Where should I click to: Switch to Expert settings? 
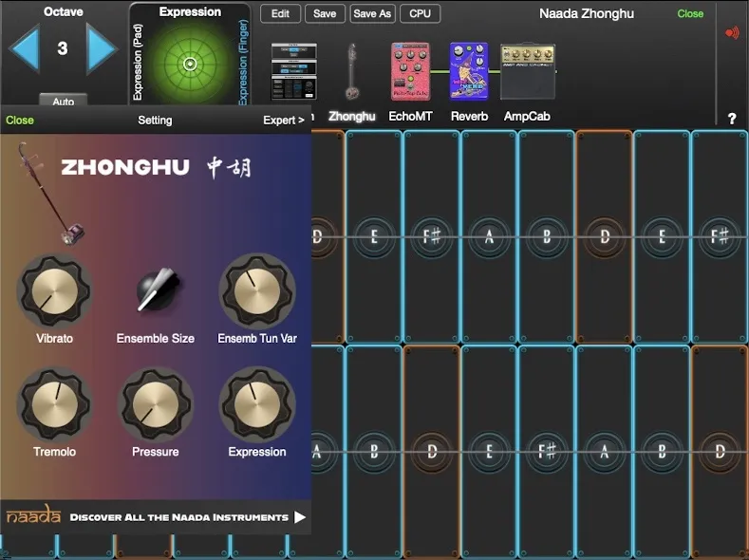click(x=284, y=121)
